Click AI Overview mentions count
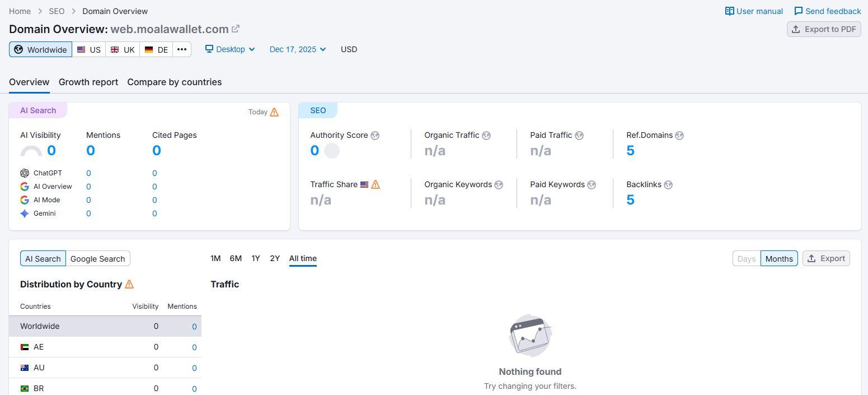Viewport: 868px width, 395px height. point(88,187)
